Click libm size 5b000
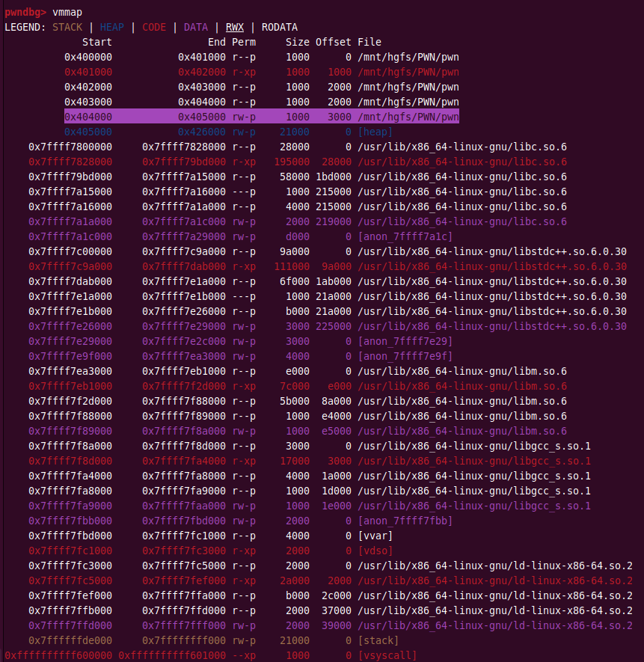 point(295,401)
